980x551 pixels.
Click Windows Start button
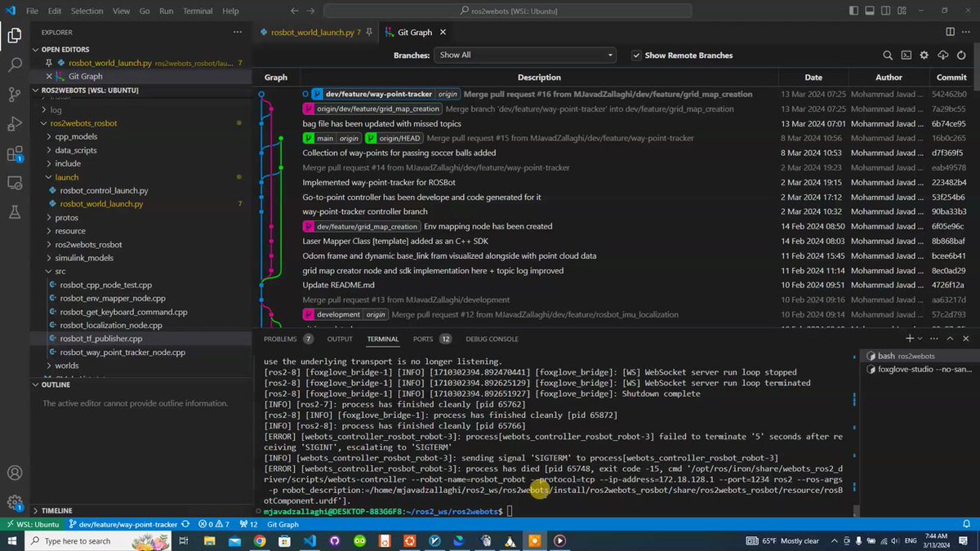click(13, 540)
